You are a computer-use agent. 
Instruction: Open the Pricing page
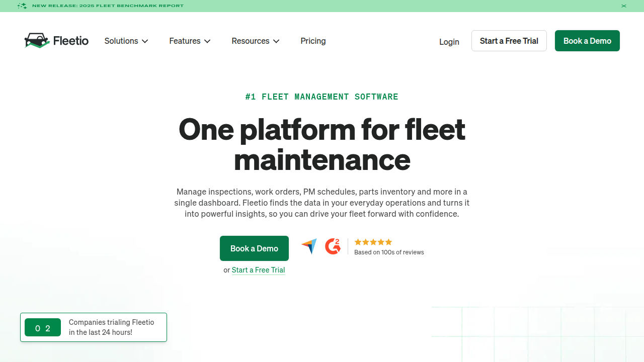pos(313,41)
